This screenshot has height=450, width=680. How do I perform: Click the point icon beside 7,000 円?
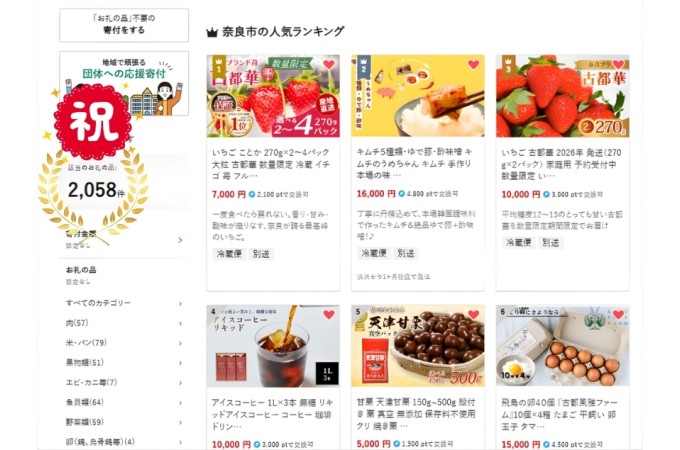tap(252, 195)
